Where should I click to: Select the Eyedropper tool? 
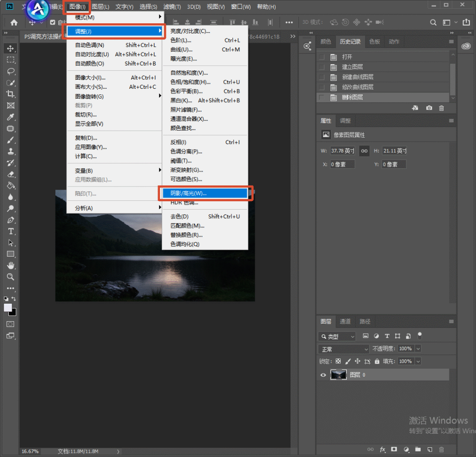pos(11,117)
